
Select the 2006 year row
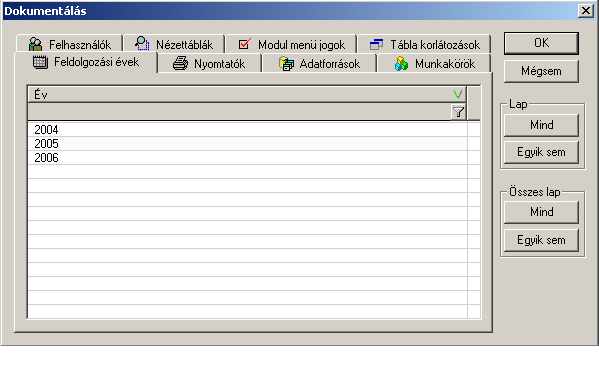(x=247, y=158)
